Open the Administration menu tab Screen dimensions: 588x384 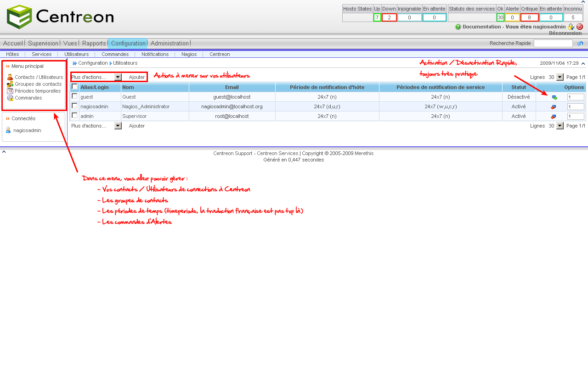[x=170, y=43]
